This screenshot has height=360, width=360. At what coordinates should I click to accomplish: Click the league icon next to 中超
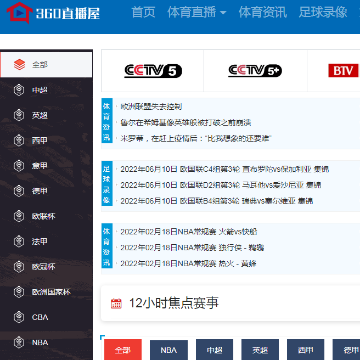click(19, 90)
